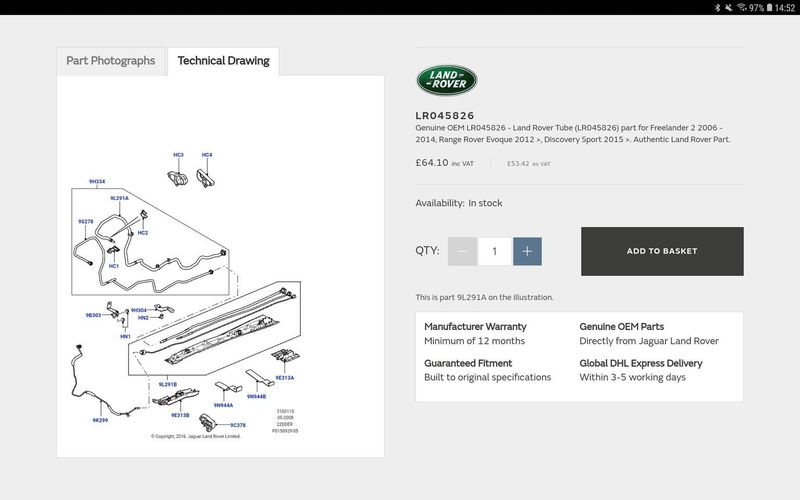Tap the muted sound status icon

[729, 8]
